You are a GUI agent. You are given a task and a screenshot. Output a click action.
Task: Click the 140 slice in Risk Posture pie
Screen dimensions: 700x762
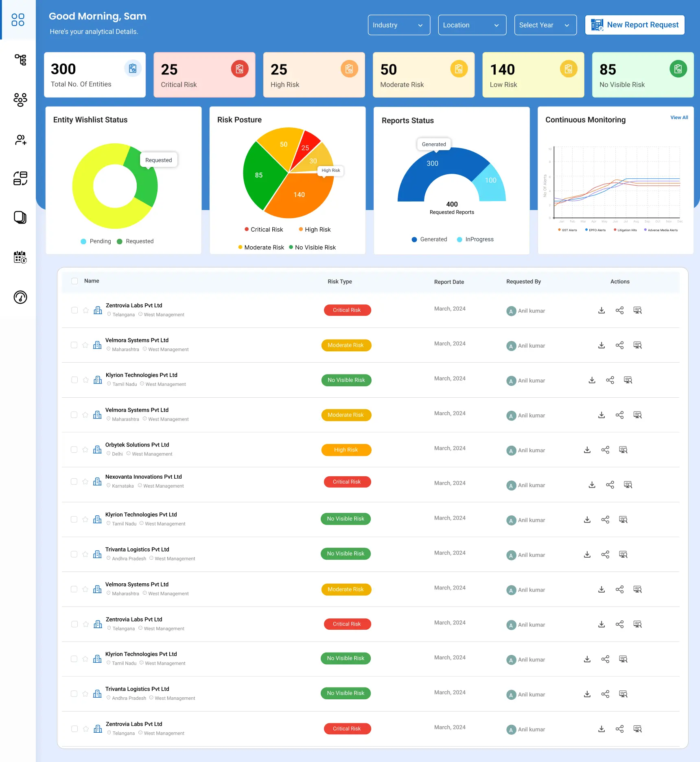point(299,195)
